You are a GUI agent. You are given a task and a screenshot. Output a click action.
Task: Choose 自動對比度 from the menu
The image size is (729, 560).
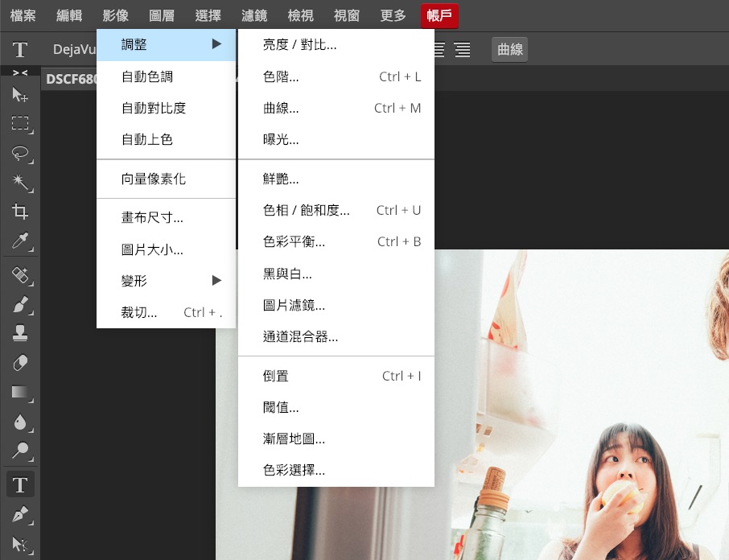(166, 108)
